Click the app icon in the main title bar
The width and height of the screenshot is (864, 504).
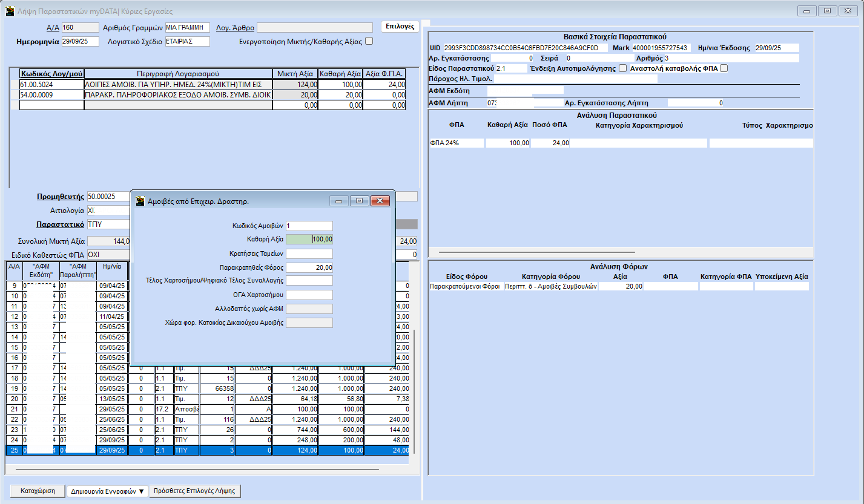10,11
